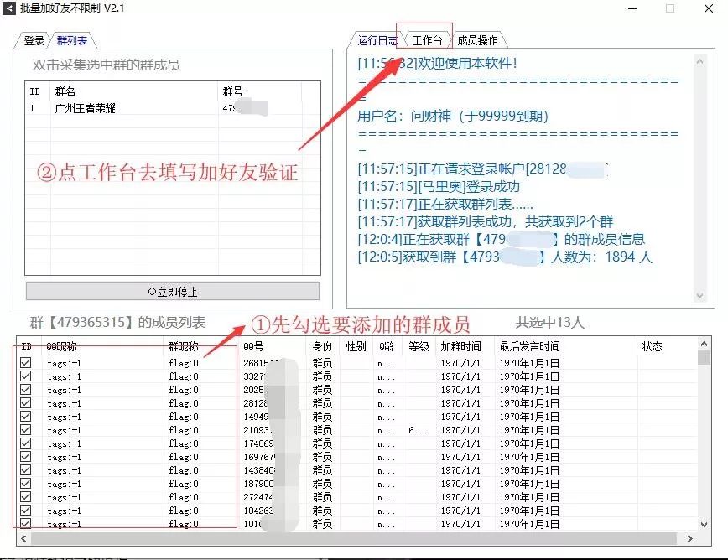
Task: Click the maximize icon in the title bar
Action: 668,8
